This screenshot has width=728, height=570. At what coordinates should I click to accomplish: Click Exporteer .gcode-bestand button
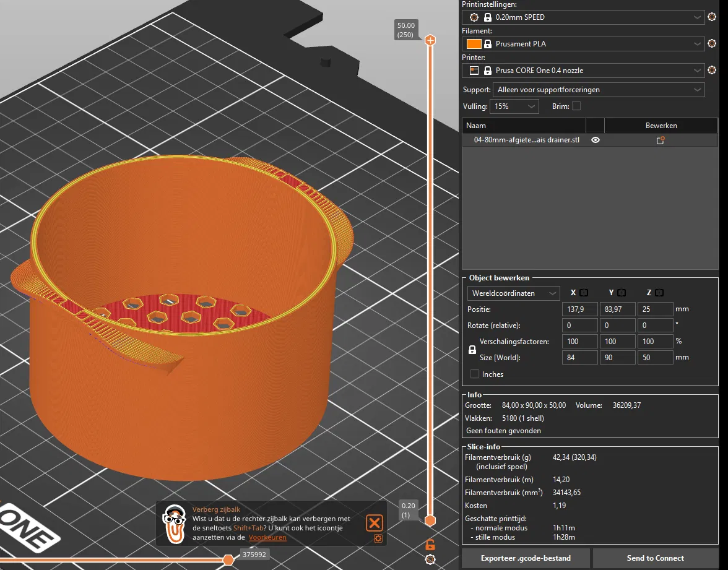coord(526,558)
